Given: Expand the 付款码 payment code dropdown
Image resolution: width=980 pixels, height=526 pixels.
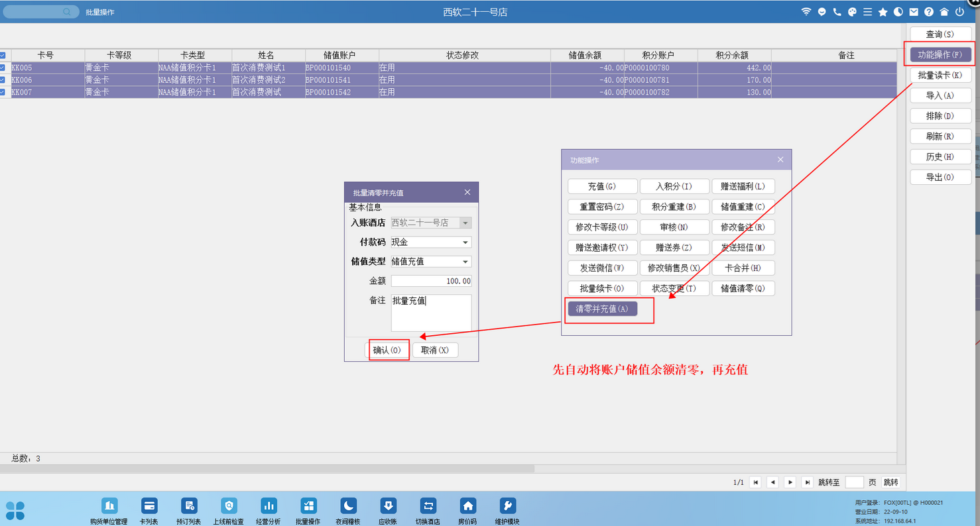Looking at the screenshot, I should pyautogui.click(x=465, y=242).
